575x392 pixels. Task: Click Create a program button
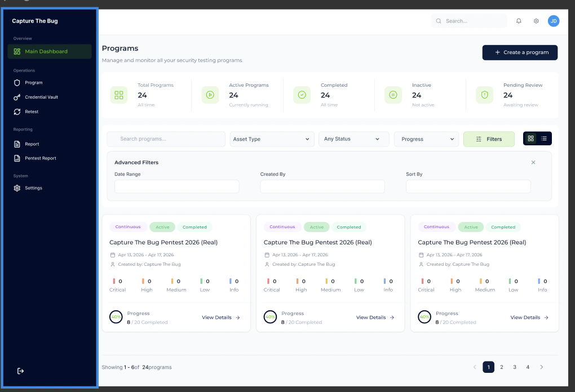(520, 52)
